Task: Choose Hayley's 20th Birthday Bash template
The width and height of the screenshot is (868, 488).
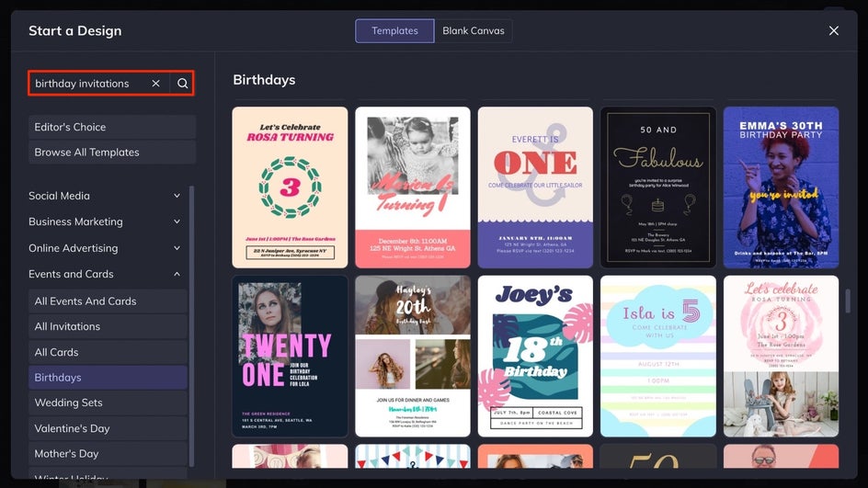Action: pos(413,357)
